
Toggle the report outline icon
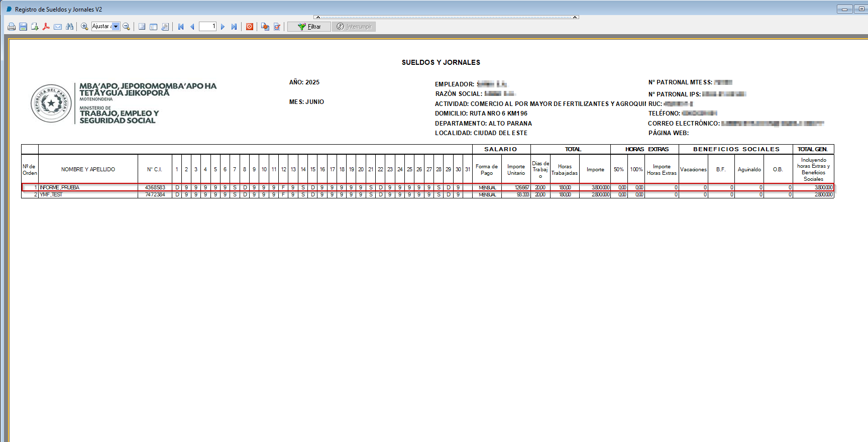click(x=142, y=27)
